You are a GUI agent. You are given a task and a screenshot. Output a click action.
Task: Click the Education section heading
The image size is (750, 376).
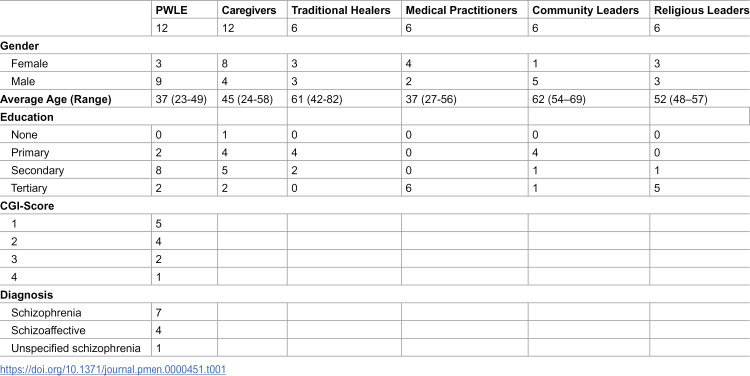pos(27,117)
